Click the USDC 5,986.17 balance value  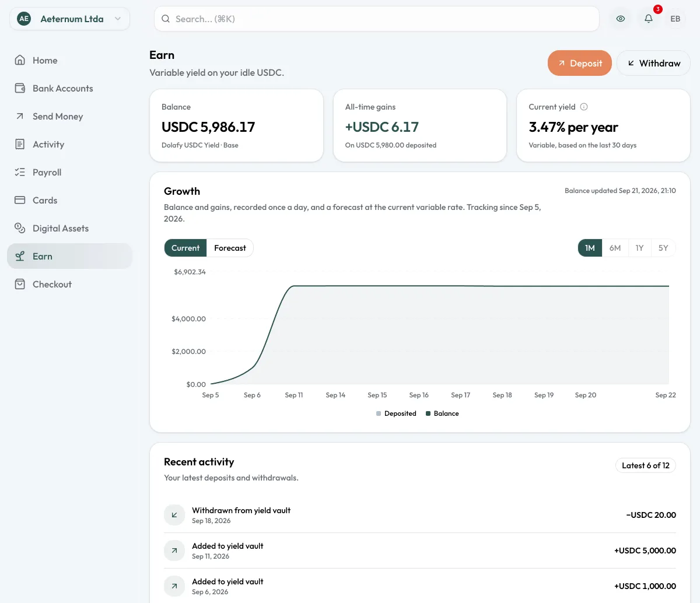[x=208, y=127]
